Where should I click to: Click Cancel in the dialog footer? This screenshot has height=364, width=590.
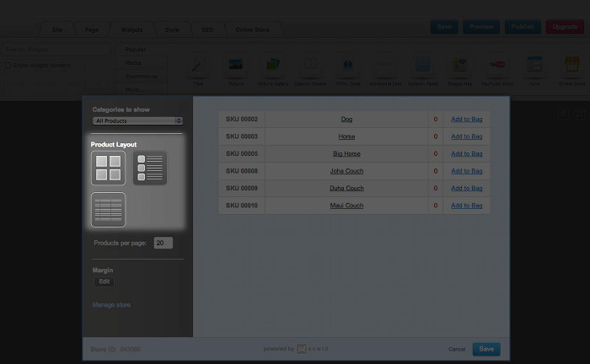tap(457, 350)
